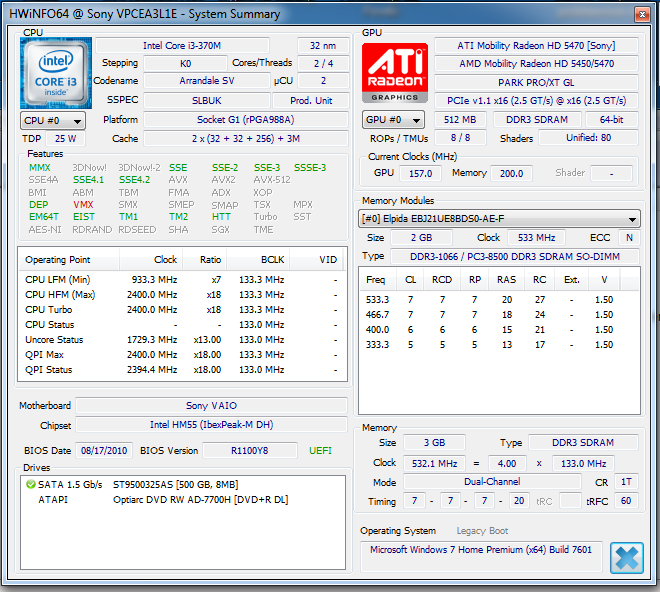Close the System Summary window
The height and width of the screenshot is (592, 660).
pos(642,15)
